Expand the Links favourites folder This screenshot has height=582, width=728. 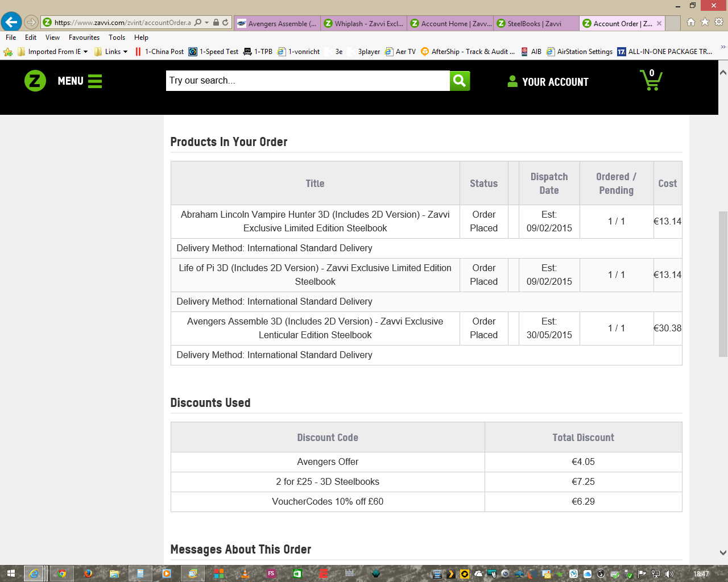[111, 52]
